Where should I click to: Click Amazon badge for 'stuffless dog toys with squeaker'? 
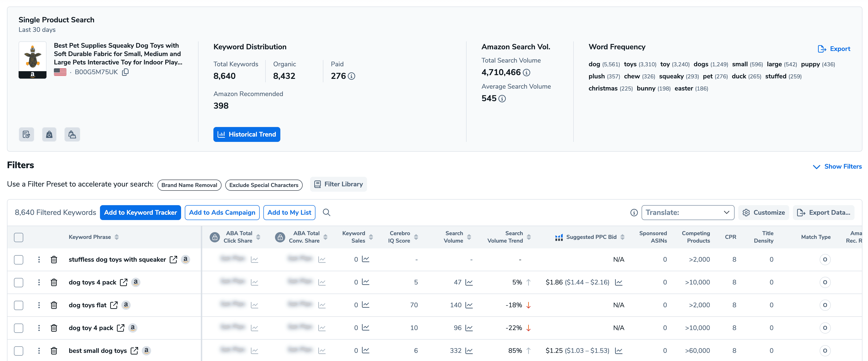(185, 259)
